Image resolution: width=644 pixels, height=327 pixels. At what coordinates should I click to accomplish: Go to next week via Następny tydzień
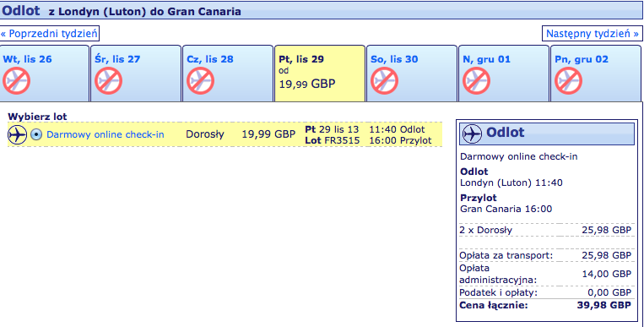tap(593, 33)
